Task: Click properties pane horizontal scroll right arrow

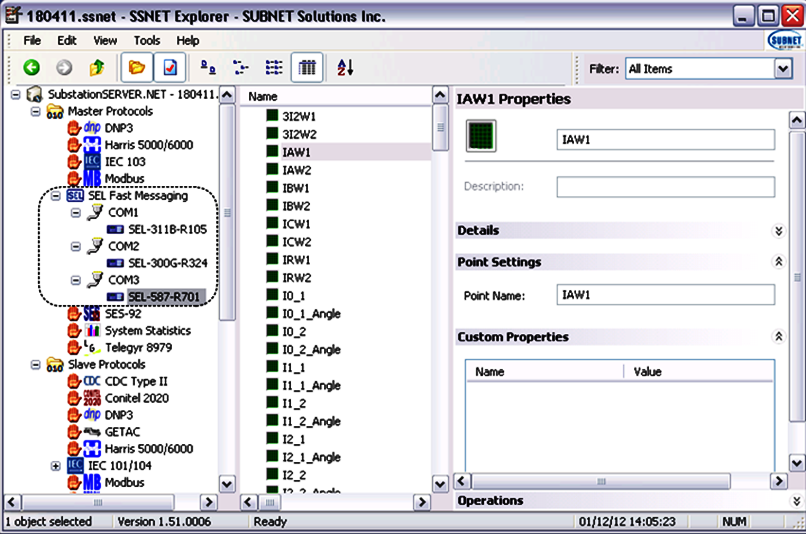Action: (x=778, y=481)
